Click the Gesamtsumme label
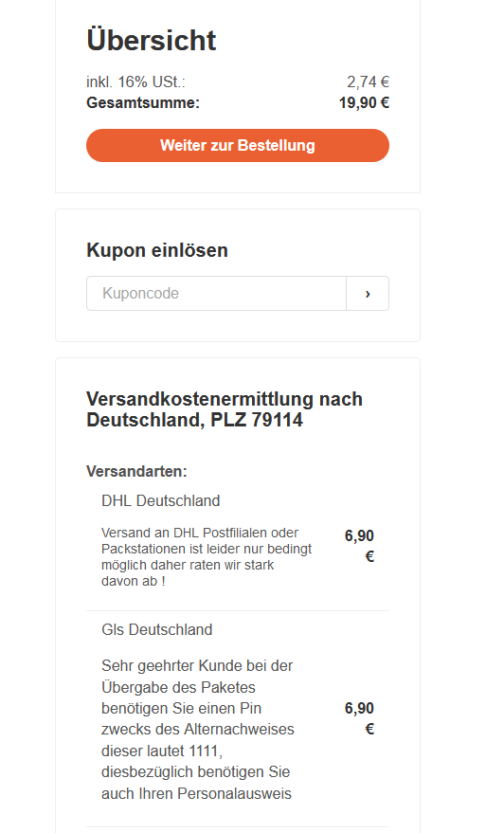This screenshot has width=504, height=833. pyautogui.click(x=143, y=102)
